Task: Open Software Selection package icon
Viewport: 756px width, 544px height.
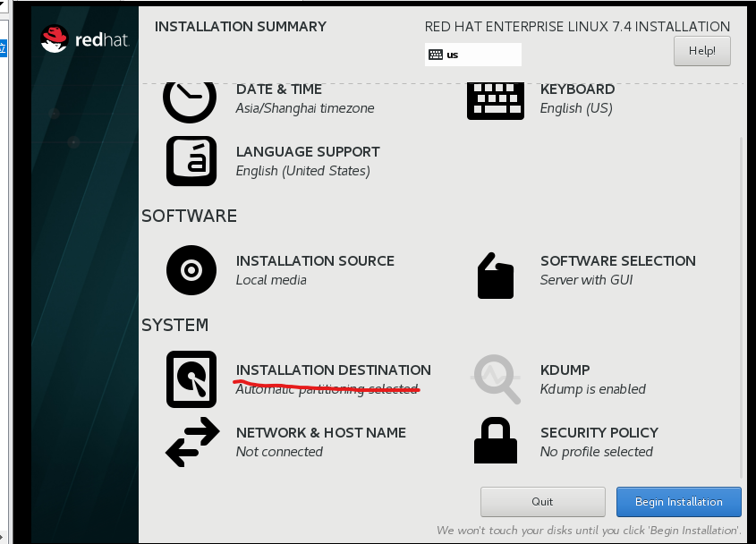Action: pos(495,276)
